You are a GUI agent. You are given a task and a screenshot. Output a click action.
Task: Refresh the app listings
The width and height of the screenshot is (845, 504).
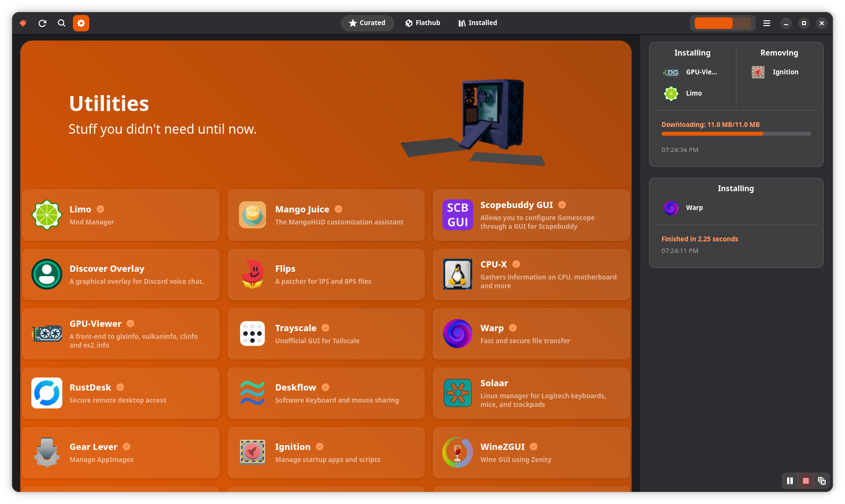coord(42,23)
